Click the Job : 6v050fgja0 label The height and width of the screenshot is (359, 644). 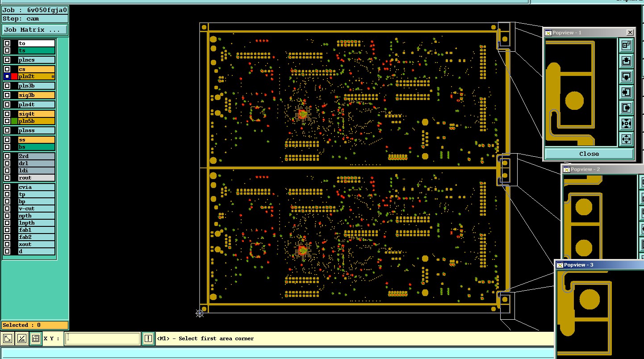tap(35, 10)
